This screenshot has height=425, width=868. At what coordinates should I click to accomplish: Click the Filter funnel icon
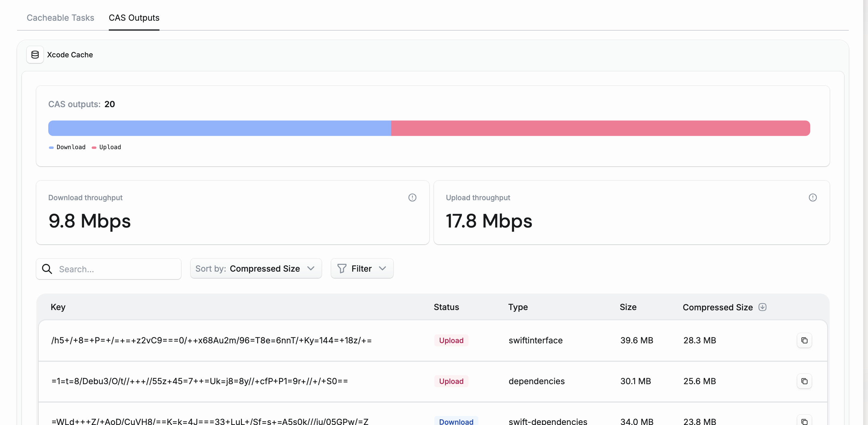coord(341,268)
